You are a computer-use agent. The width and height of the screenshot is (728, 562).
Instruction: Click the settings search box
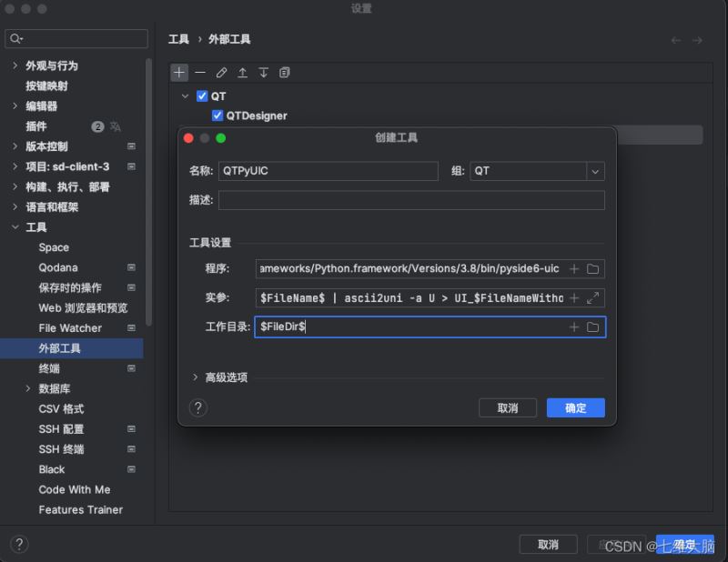(76, 38)
